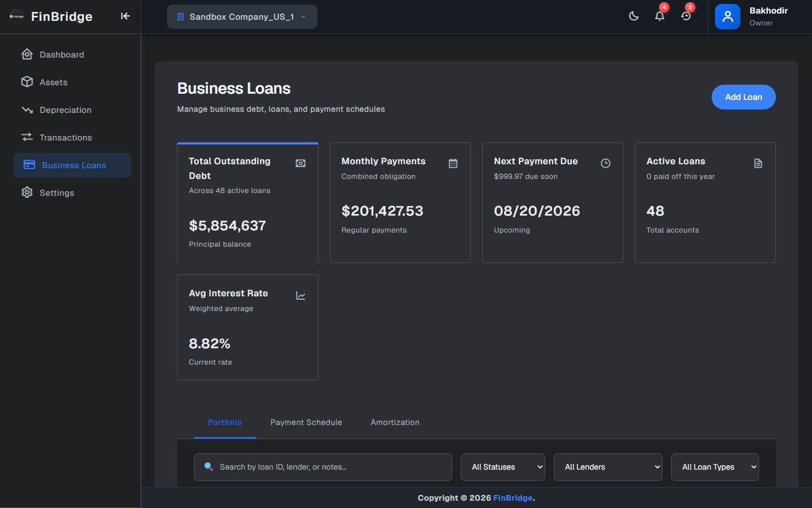Click the 48 total accounts value
Screen dimensions: 812x508
655,211
